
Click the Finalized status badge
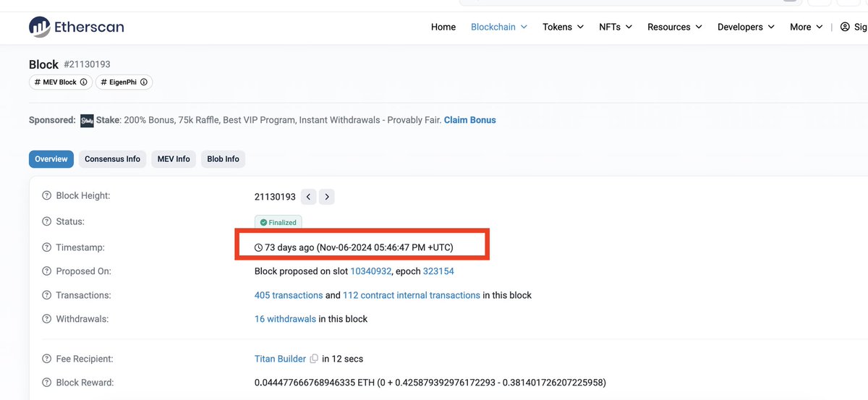(x=278, y=222)
